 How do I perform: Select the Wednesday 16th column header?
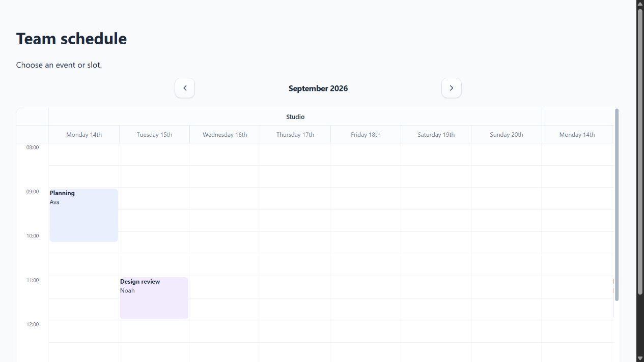coord(225,135)
